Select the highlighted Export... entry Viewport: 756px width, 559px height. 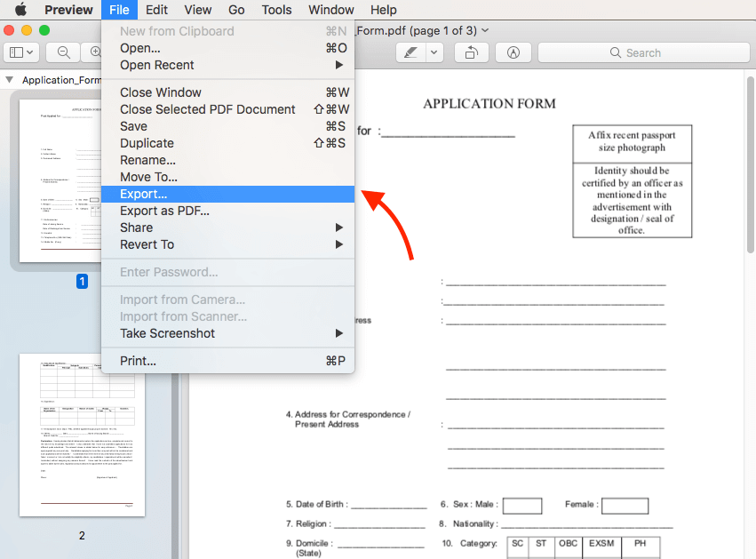click(x=227, y=194)
